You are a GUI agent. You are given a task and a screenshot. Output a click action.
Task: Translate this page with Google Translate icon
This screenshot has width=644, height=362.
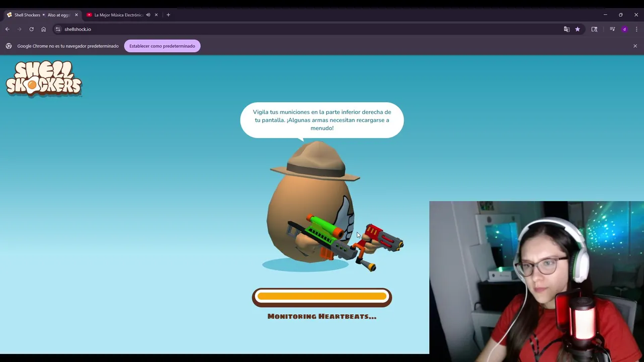click(x=567, y=29)
